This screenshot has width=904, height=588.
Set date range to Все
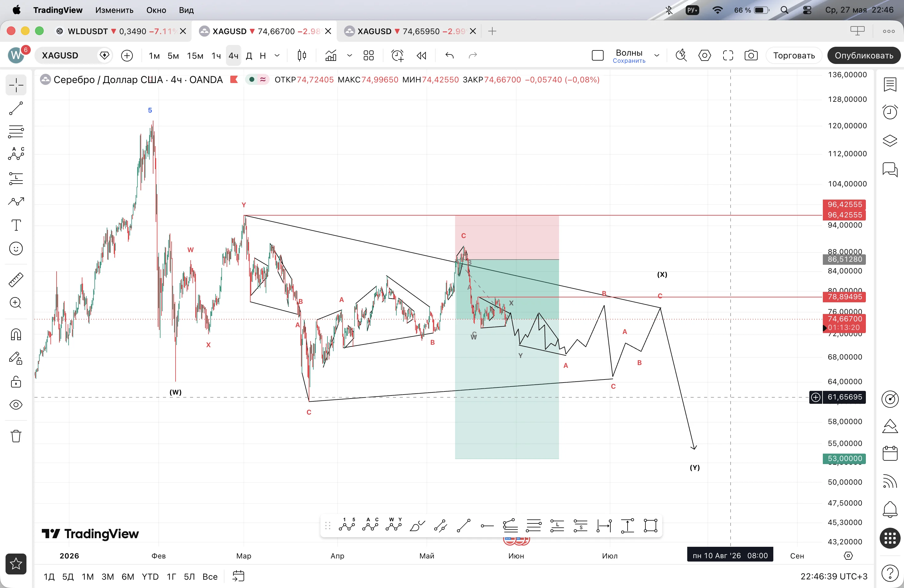click(x=210, y=577)
